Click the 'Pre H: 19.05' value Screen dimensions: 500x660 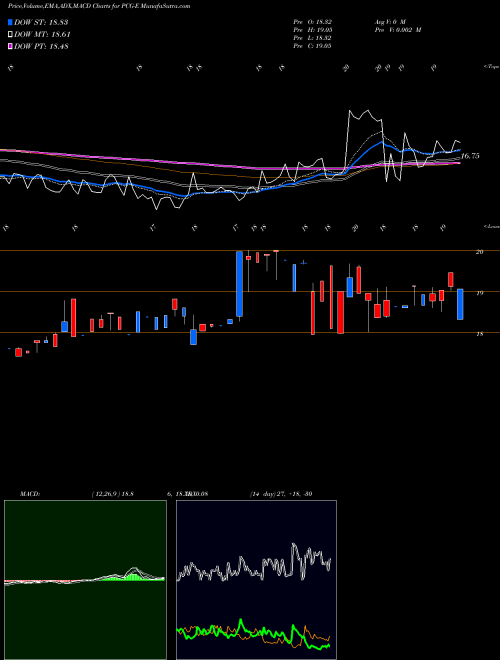(x=313, y=30)
